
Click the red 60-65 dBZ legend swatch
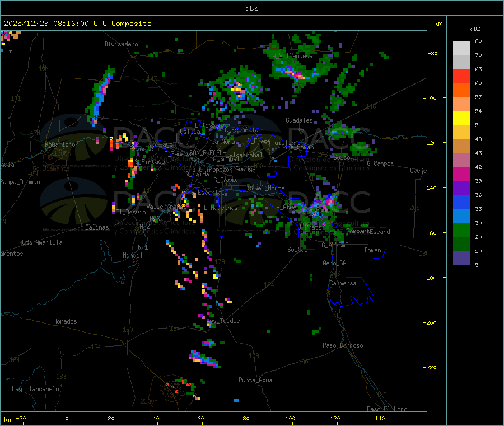461,76
